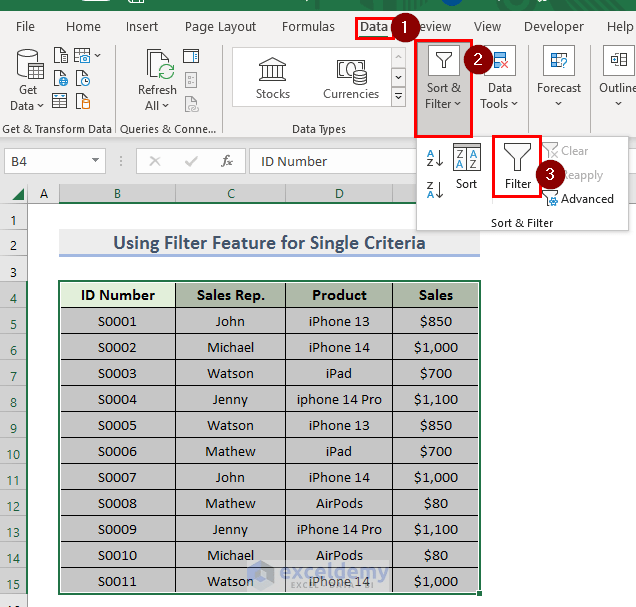Select column B header
The image size is (636, 607).
pos(117,194)
